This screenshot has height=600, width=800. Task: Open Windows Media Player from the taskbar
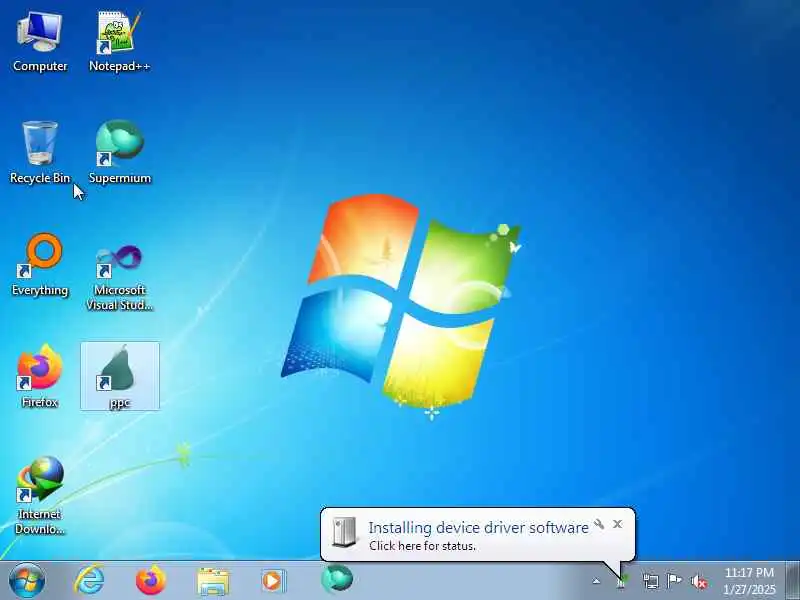[273, 581]
